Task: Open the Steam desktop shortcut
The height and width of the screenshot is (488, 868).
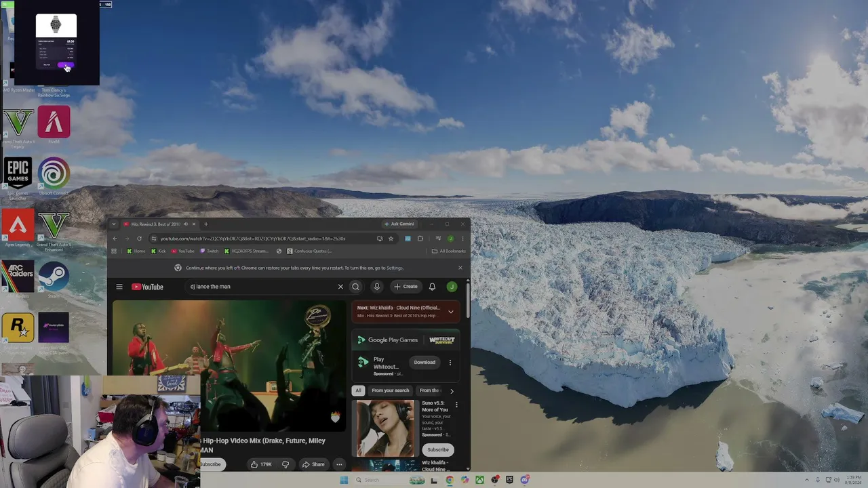Action: tap(54, 281)
